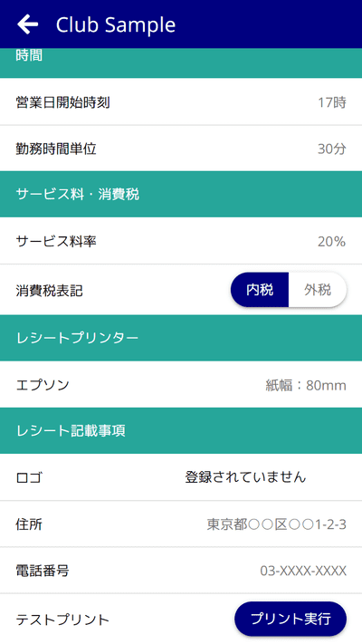Tap the 紙幅：80mm paper width value
The width and height of the screenshot is (362, 644).
[x=306, y=386]
